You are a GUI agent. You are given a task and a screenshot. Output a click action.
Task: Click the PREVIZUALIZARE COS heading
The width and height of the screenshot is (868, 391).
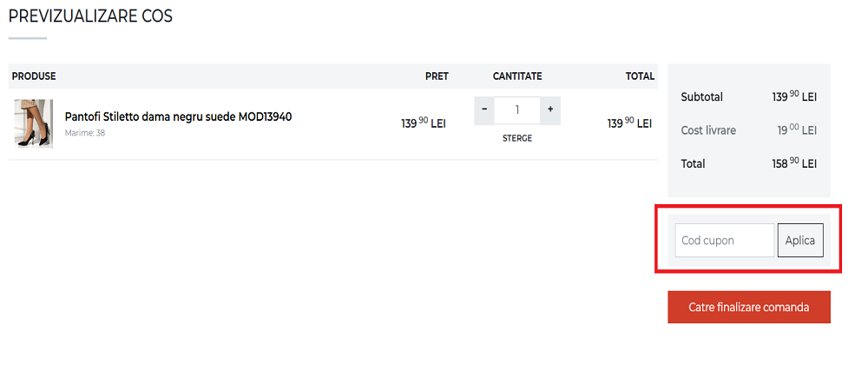click(90, 17)
